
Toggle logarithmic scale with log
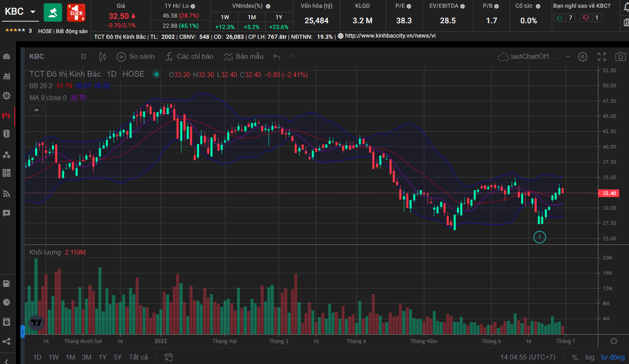click(x=589, y=357)
